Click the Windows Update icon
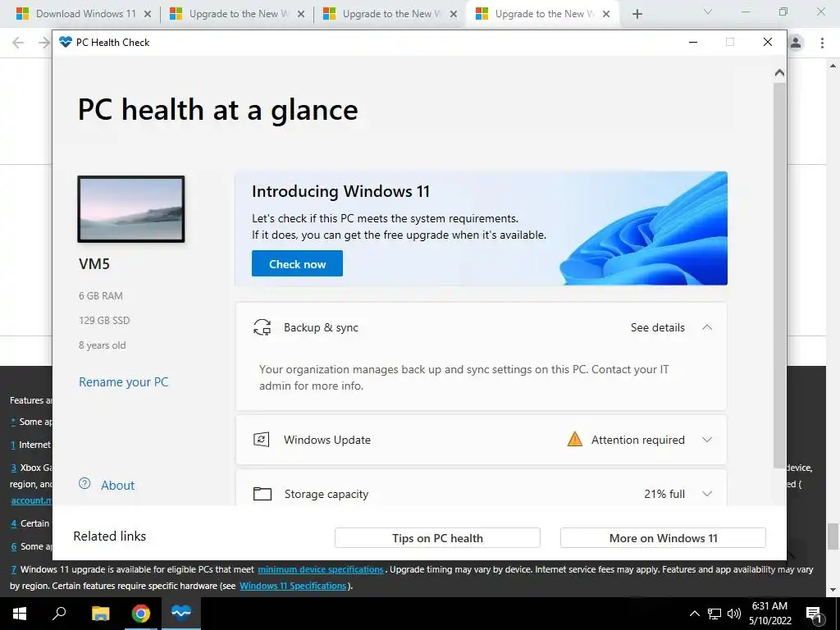840x630 pixels. tap(262, 440)
